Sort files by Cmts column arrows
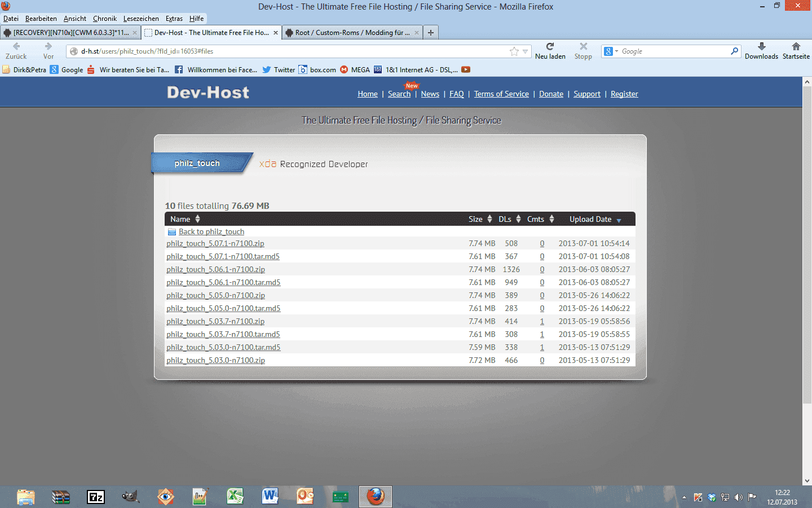Image resolution: width=812 pixels, height=508 pixels. (x=552, y=219)
